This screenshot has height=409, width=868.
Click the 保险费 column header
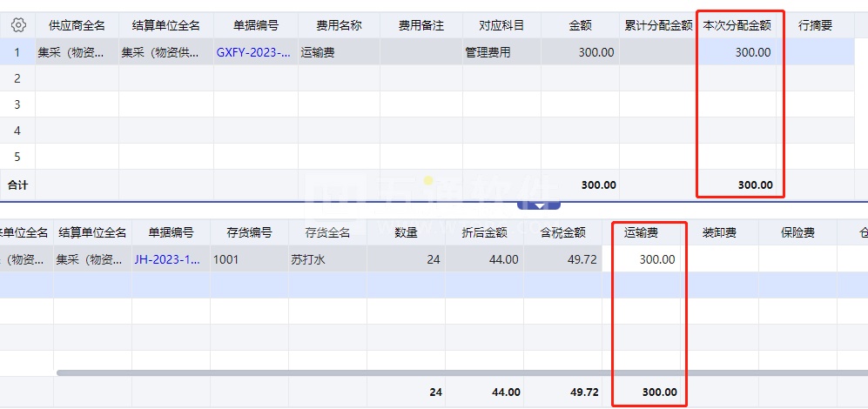point(797,232)
